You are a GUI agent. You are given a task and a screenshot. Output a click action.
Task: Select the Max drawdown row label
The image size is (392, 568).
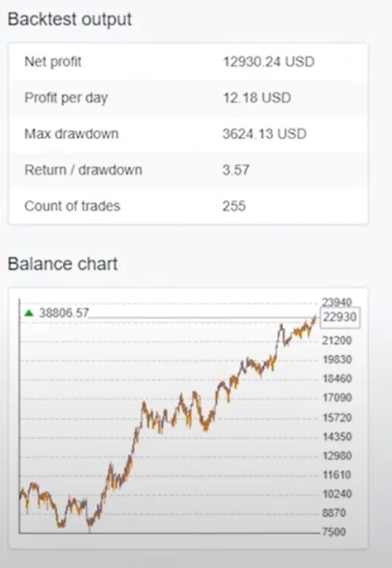(x=71, y=133)
